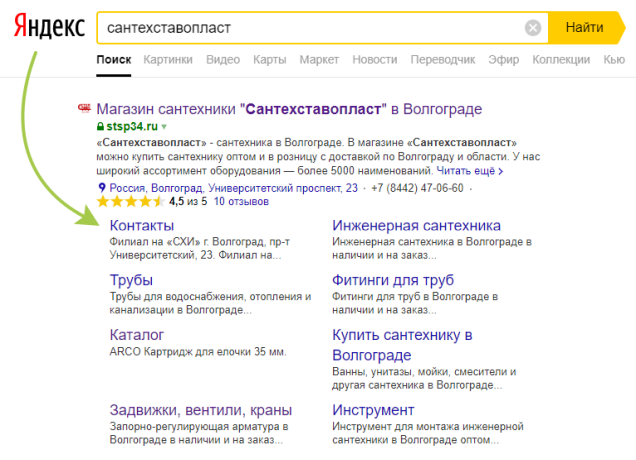Viewport: 636px width, 460px height.
Task: Open the Магазин сантехники "Сантехставопласт" result title
Action: 289,109
